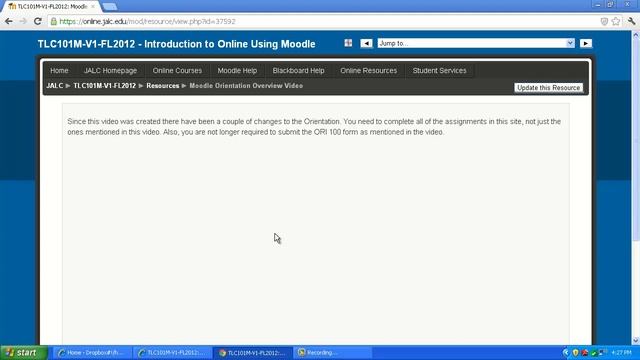Click the page scrollbar up arrow
The image size is (640, 360).
click(636, 35)
